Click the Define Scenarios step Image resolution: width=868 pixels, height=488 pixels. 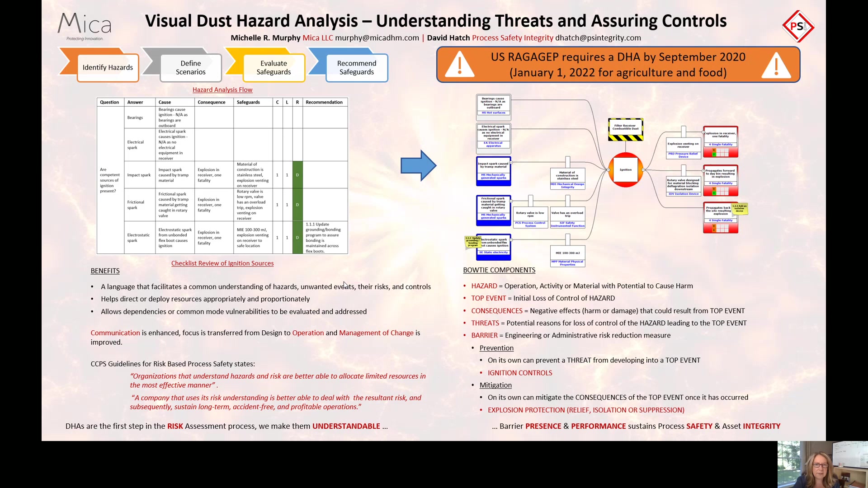(190, 67)
